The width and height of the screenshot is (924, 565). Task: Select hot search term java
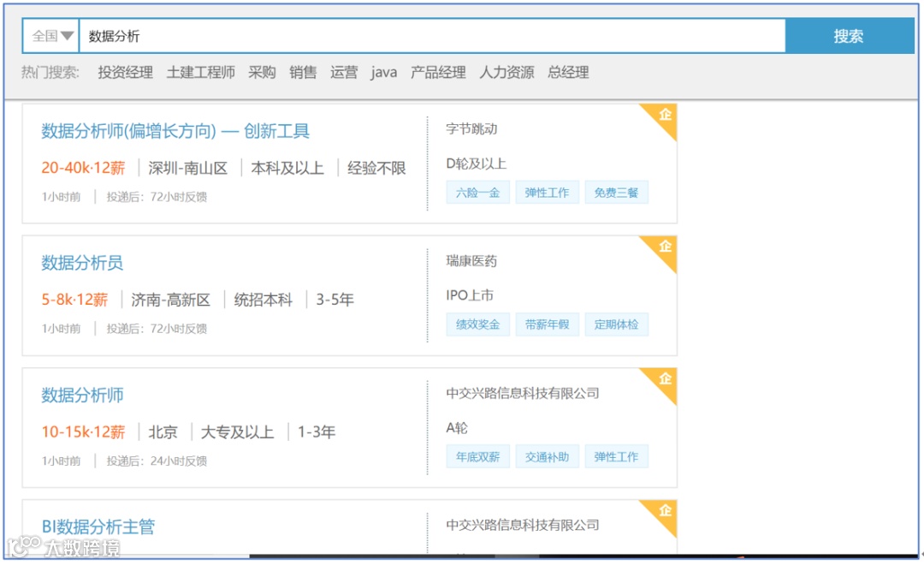click(383, 73)
